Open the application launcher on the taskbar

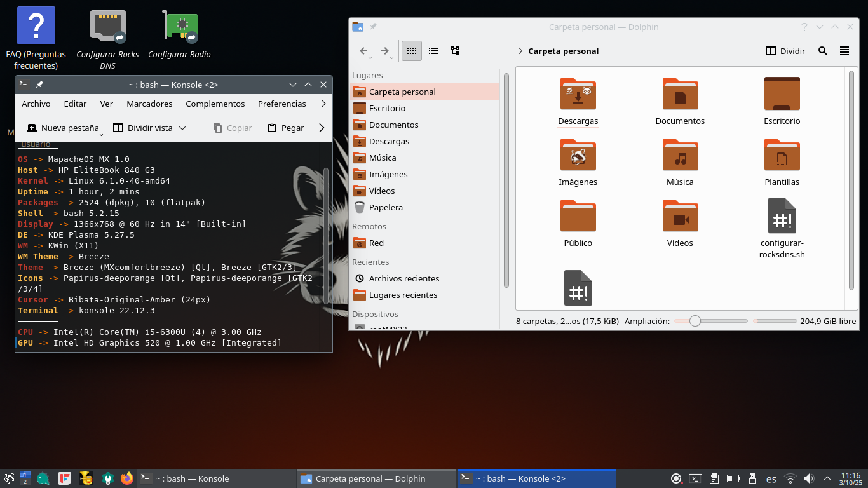[10, 478]
